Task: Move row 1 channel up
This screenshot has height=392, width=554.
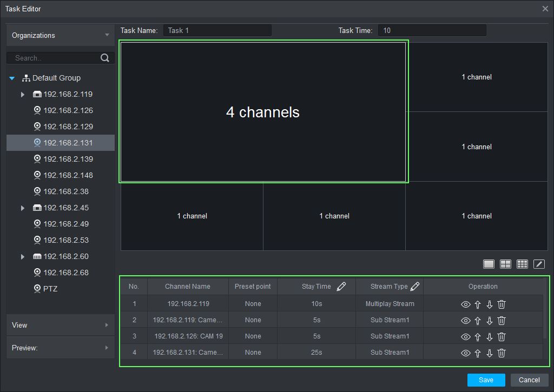Action: tap(478, 304)
